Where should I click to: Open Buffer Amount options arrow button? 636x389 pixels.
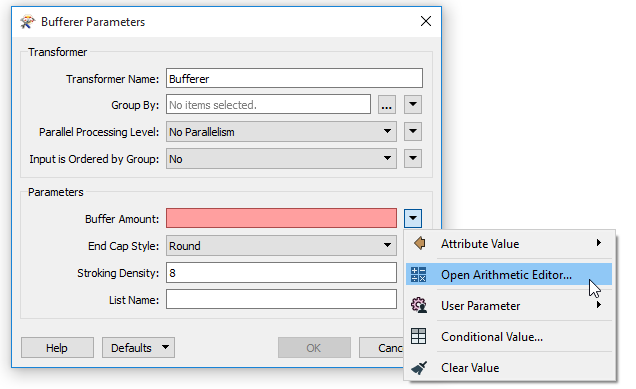click(413, 218)
